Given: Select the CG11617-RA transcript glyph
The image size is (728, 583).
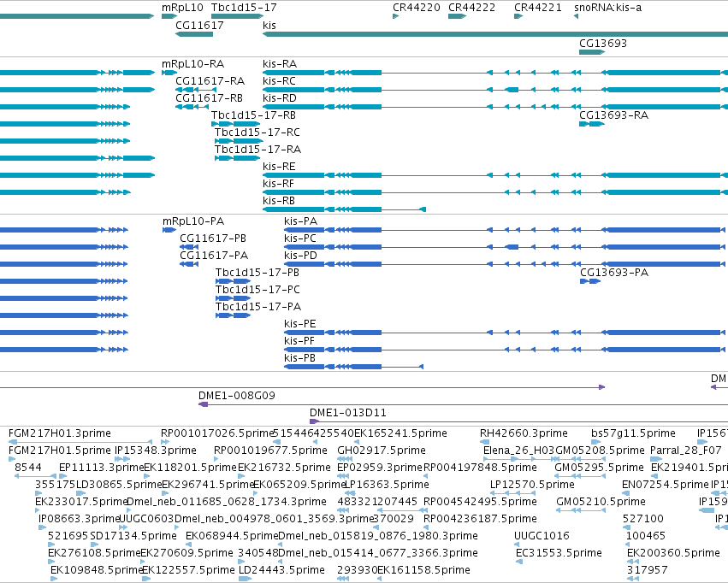Looking at the screenshot, I should pyautogui.click(x=196, y=90).
